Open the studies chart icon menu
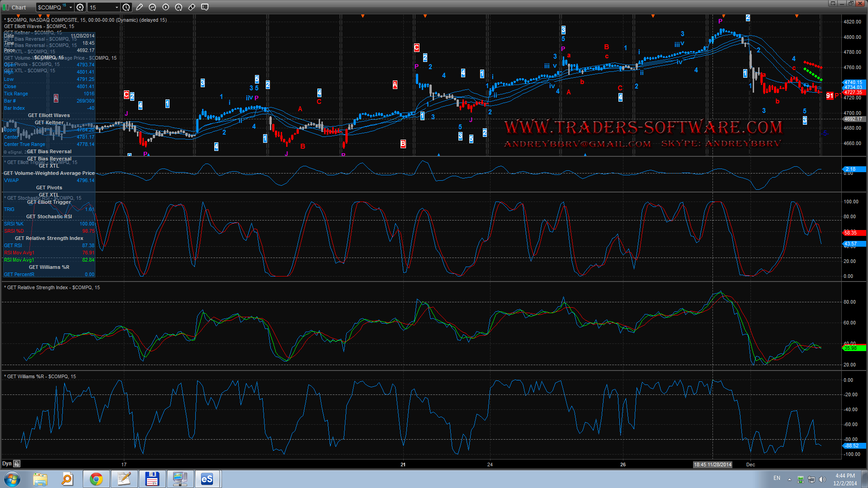The height and width of the screenshot is (488, 868). pos(152,7)
